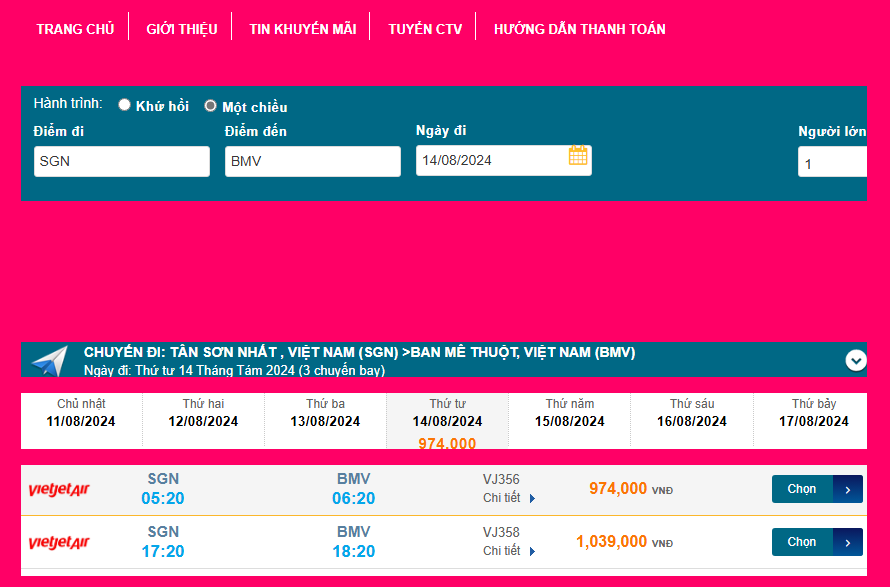Image resolution: width=890 pixels, height=587 pixels.
Task: Expand Chi tiết for flight VJ358
Action: [502, 551]
